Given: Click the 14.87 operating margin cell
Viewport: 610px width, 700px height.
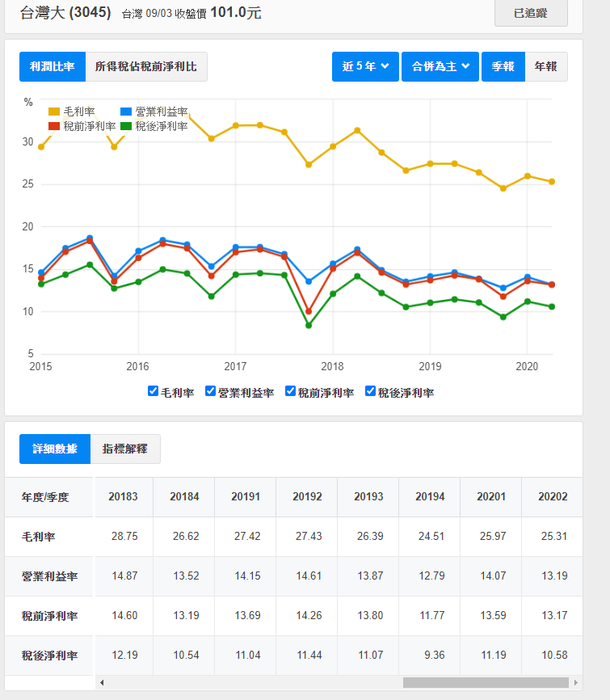Looking at the screenshot, I should point(124,576).
